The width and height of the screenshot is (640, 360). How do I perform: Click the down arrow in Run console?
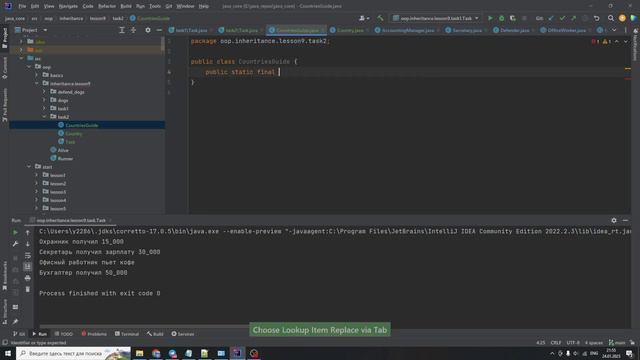coord(28,244)
